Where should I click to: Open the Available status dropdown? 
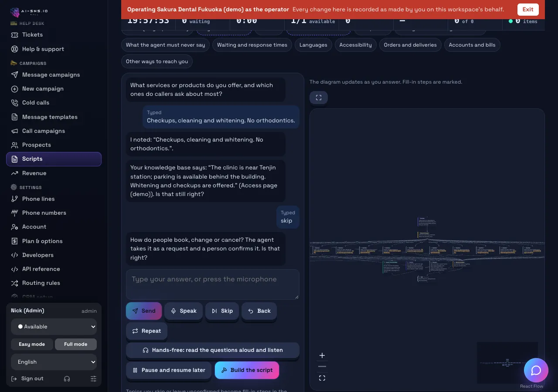coord(54,327)
